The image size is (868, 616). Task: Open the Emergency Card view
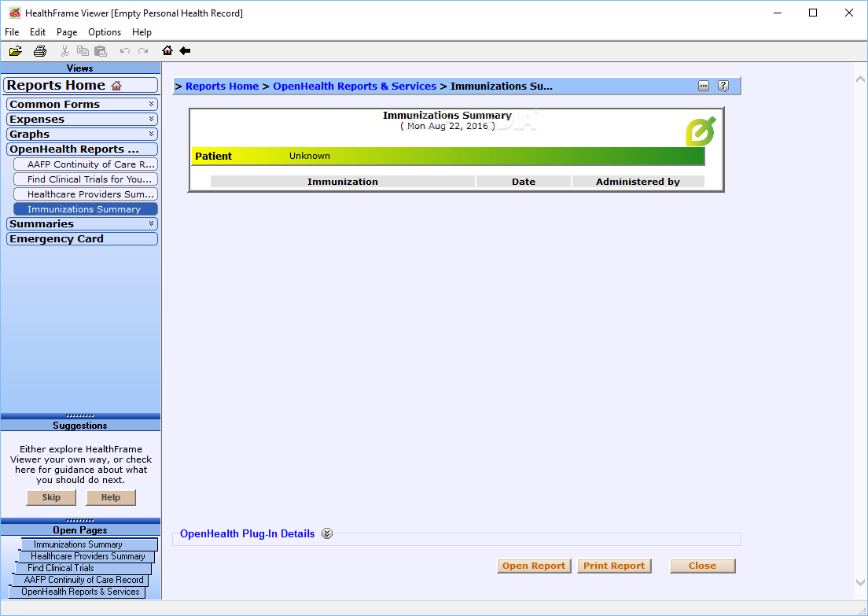click(x=82, y=238)
